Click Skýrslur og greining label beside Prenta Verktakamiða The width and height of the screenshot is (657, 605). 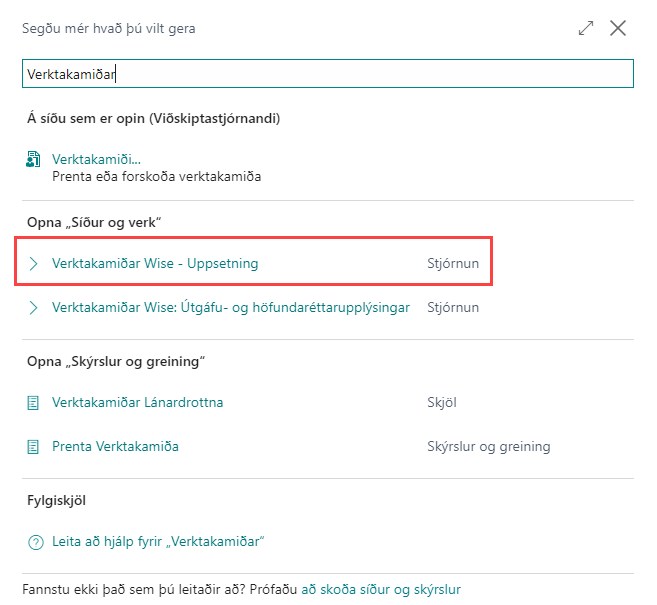pos(488,447)
